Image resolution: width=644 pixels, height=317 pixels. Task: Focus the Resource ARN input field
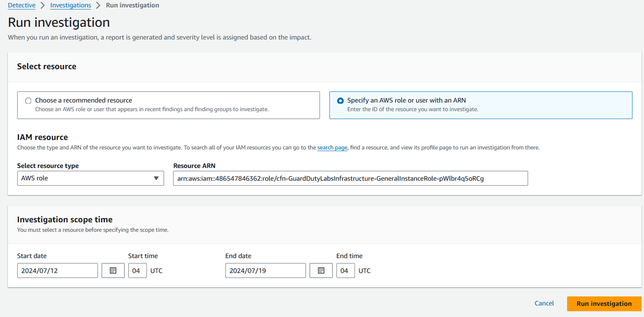[350, 178]
